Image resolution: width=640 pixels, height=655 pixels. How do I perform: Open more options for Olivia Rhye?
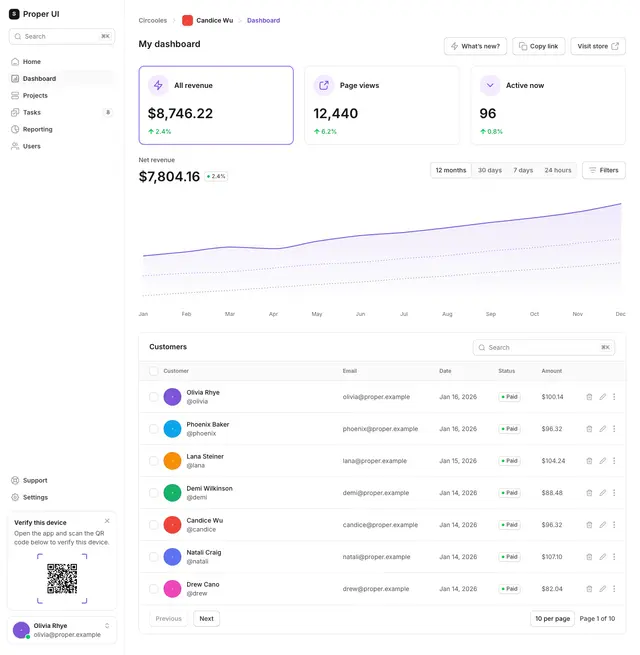coord(614,397)
